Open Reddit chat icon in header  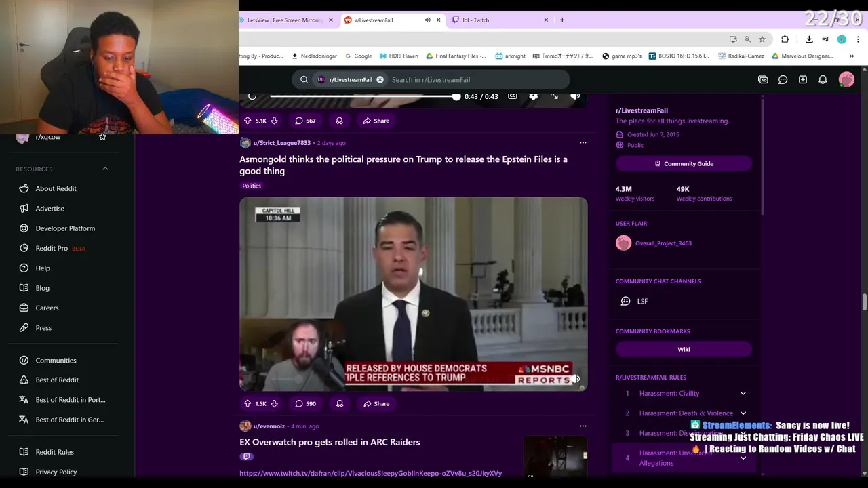coord(783,79)
